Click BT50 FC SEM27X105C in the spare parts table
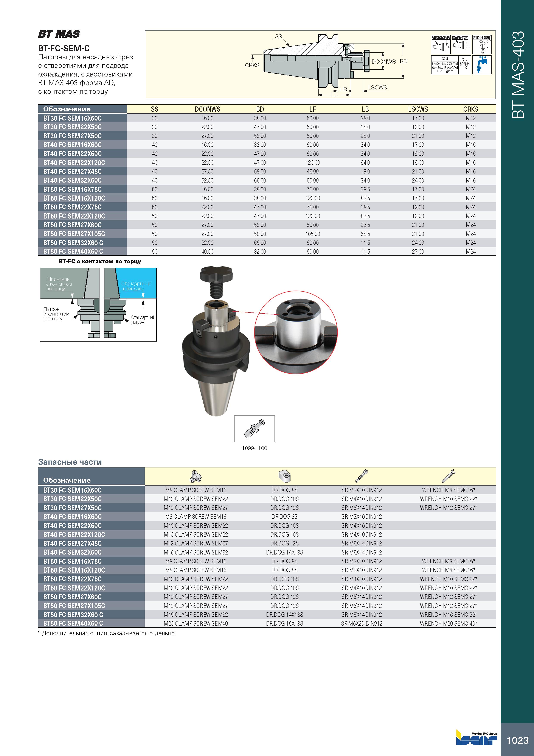Image resolution: width=534 pixels, height=756 pixels. (x=74, y=606)
